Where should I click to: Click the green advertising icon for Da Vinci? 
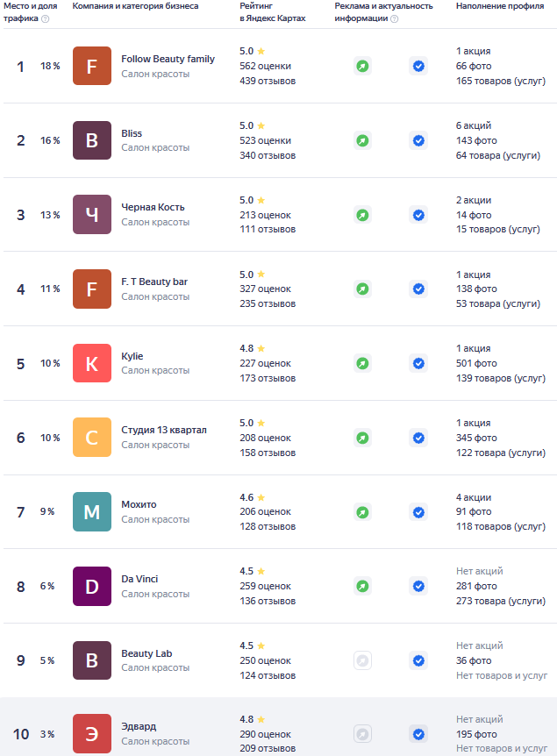362,586
